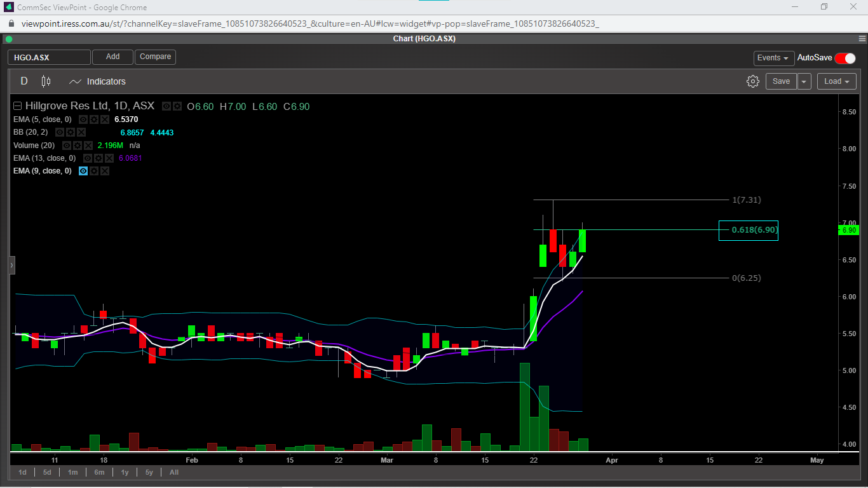Remove the Volume (20) indicator
Image resolution: width=868 pixels, height=488 pixels.
pos(89,146)
